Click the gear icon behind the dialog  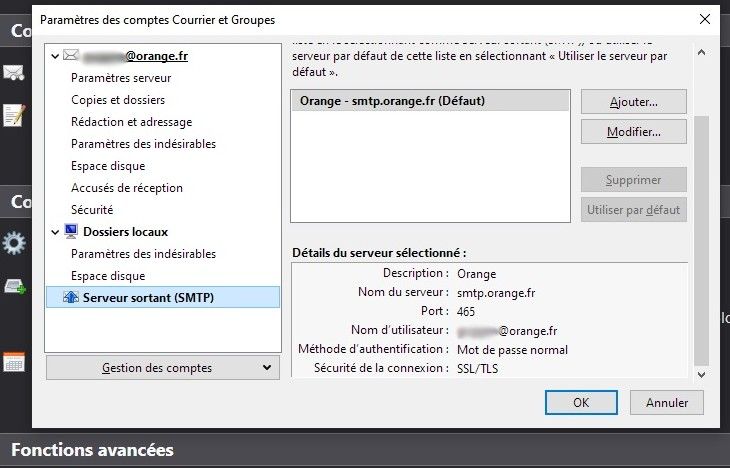[x=14, y=242]
